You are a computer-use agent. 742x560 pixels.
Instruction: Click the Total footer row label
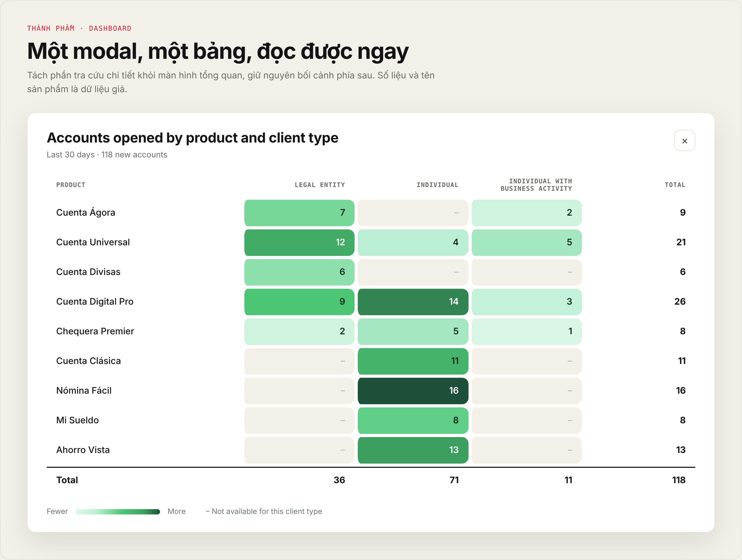pyautogui.click(x=67, y=480)
